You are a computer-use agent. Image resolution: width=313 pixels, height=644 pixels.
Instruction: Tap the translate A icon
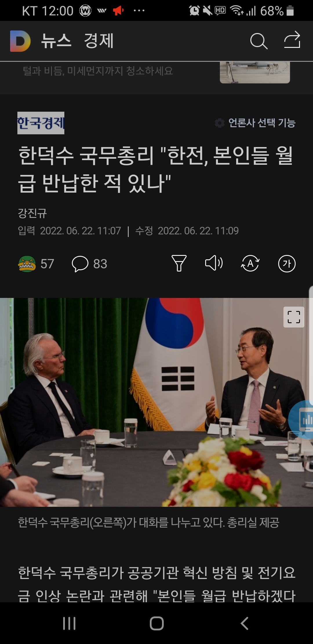click(250, 263)
